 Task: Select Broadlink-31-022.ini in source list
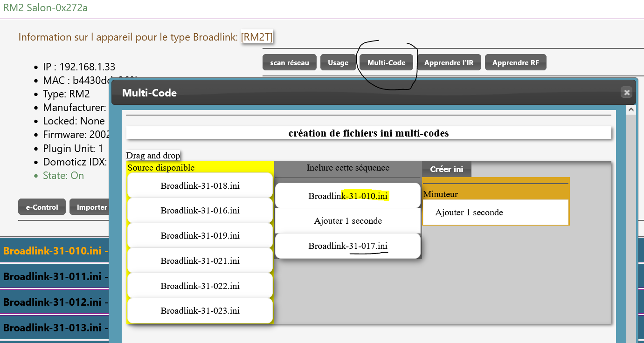(200, 286)
